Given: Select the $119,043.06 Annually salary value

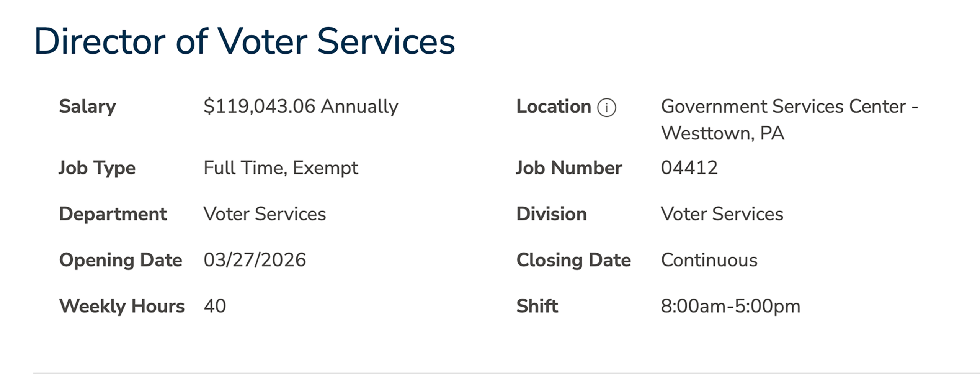Looking at the screenshot, I should pyautogui.click(x=301, y=106).
